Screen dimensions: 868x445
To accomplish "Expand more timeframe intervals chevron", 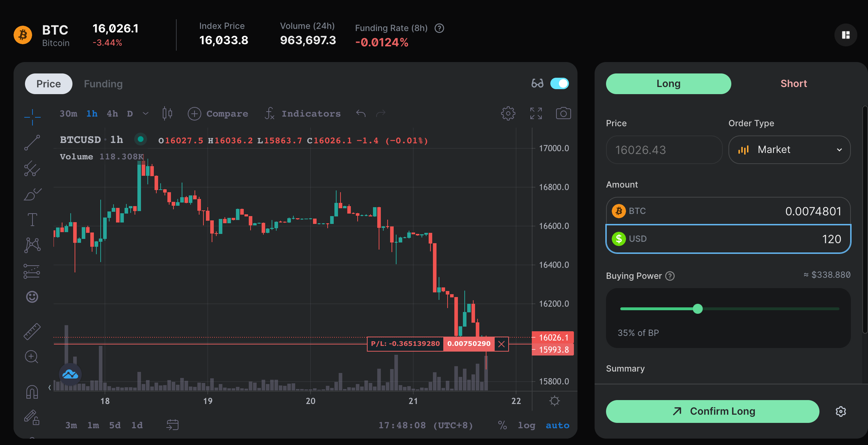I will (145, 113).
